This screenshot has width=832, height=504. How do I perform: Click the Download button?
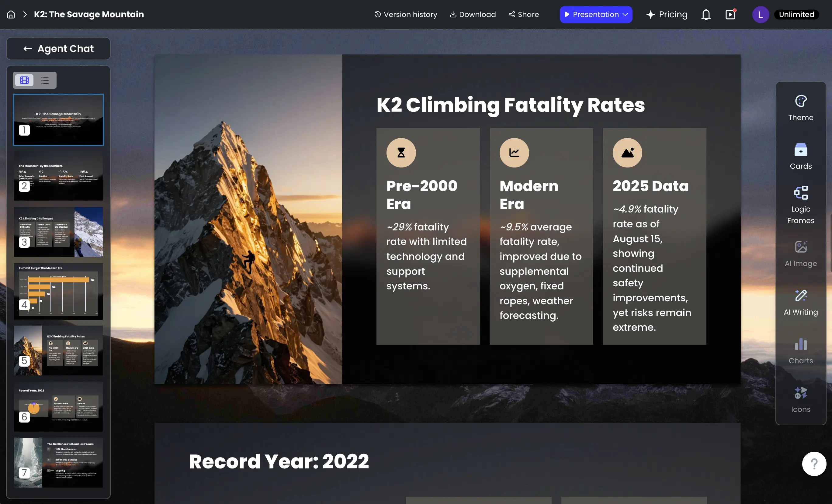click(472, 14)
